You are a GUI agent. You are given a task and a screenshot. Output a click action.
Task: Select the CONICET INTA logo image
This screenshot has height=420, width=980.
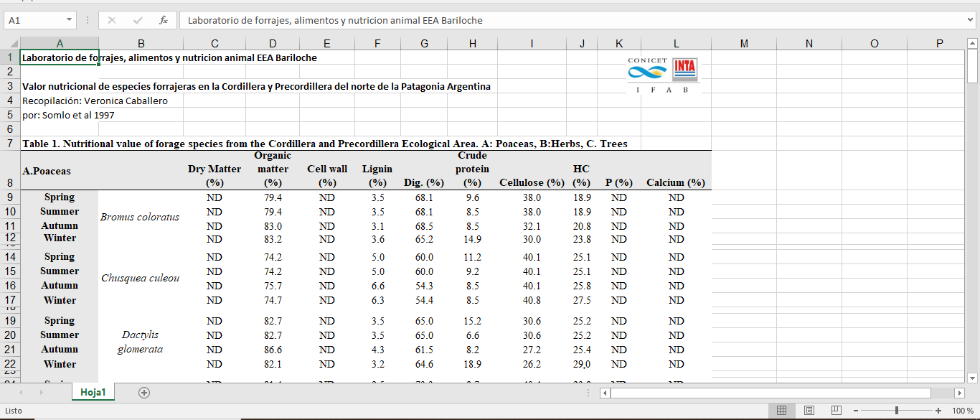pyautogui.click(x=662, y=75)
